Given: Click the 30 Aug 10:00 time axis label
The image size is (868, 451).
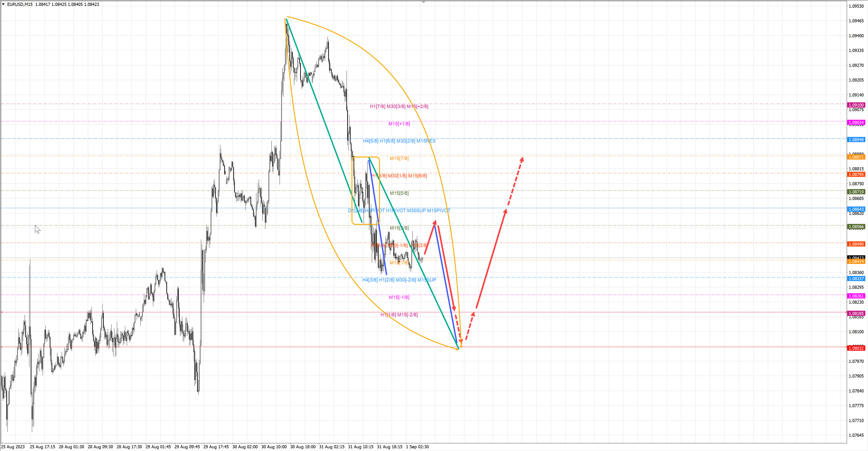Looking at the screenshot, I should [x=274, y=447].
